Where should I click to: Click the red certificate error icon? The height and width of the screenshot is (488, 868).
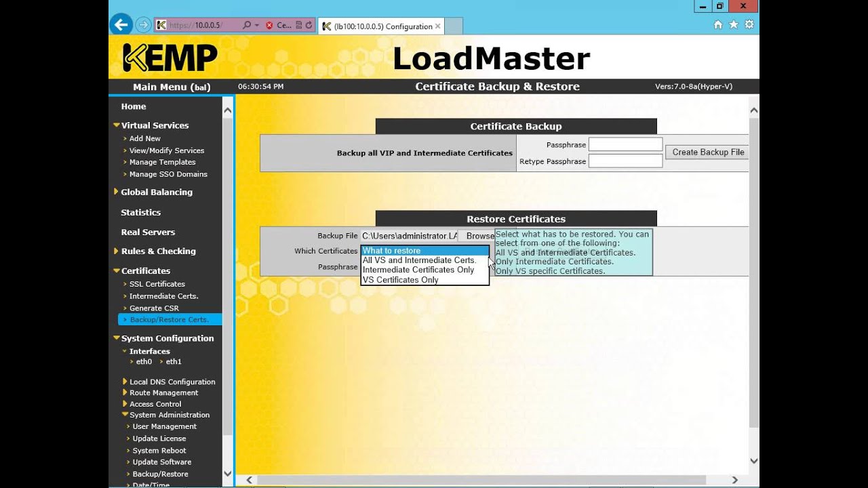click(x=269, y=25)
